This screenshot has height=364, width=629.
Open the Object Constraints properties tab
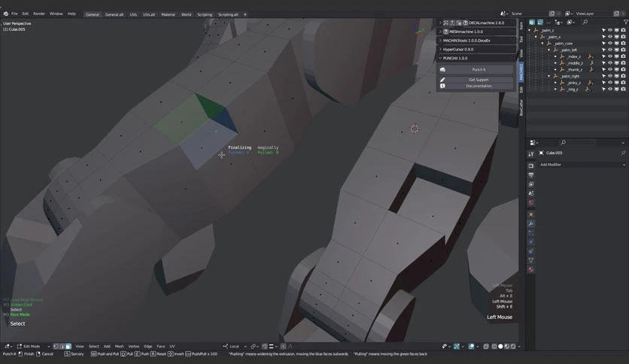(x=530, y=251)
